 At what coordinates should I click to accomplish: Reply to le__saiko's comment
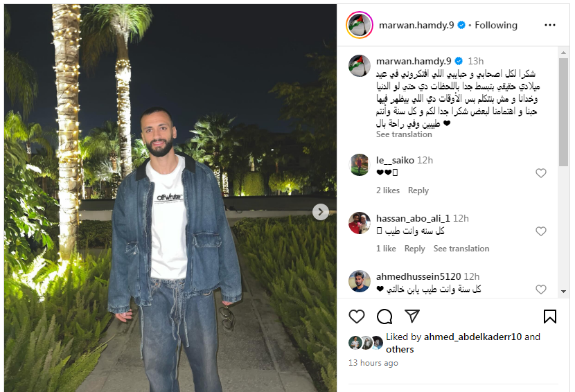(x=418, y=190)
